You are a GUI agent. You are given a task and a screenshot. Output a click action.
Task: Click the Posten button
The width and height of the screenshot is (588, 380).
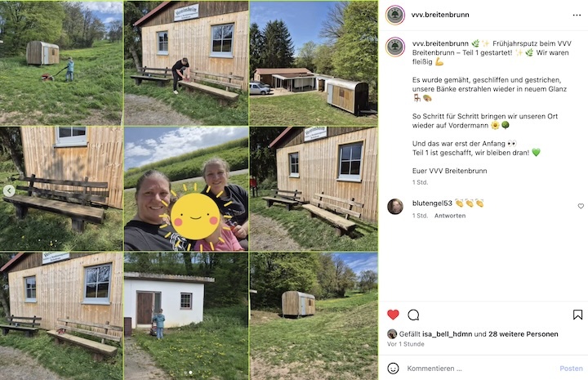tap(571, 369)
